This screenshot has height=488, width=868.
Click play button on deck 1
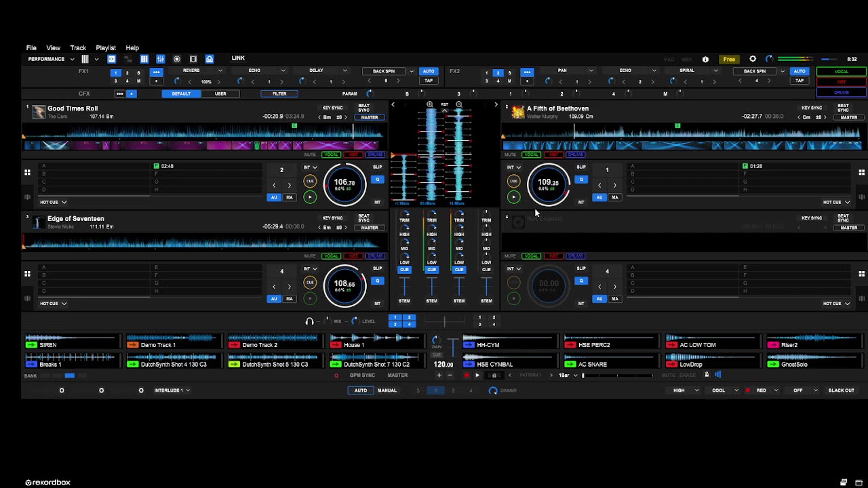click(x=310, y=197)
